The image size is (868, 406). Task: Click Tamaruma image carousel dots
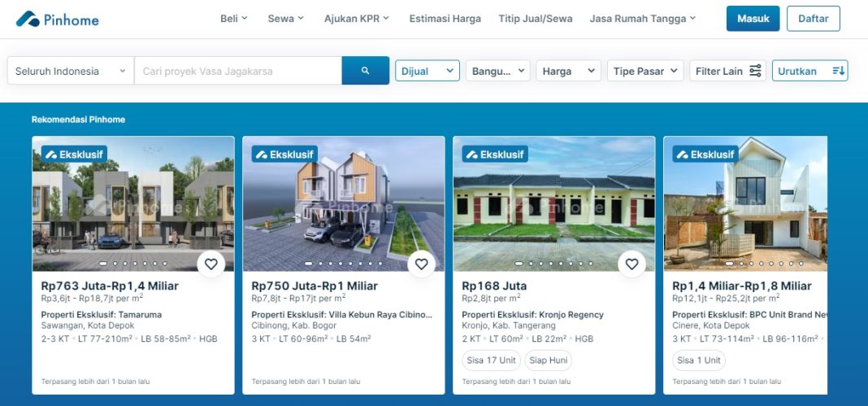[132, 264]
